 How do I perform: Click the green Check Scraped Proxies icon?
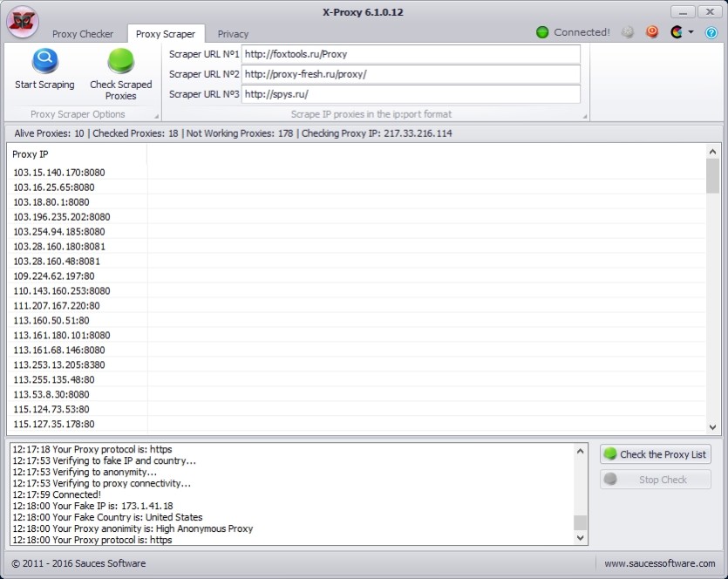(120, 61)
